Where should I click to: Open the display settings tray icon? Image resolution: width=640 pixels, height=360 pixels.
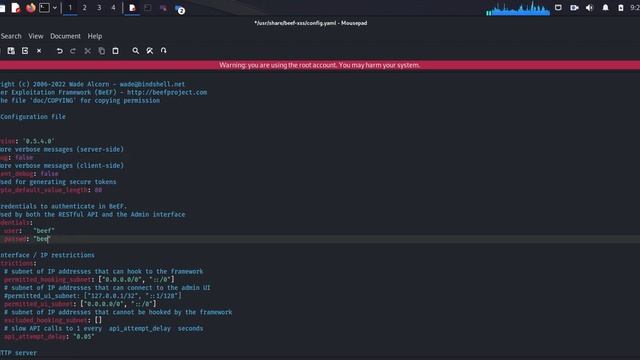pos(558,8)
